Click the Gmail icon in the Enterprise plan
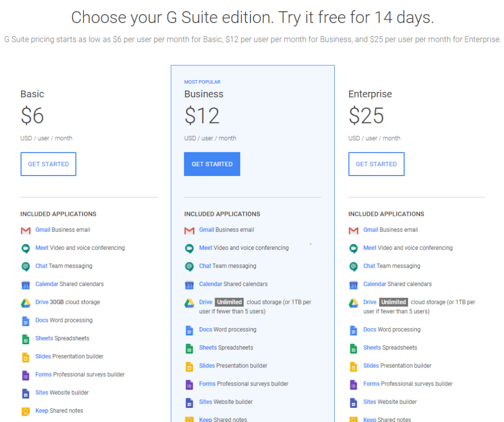This screenshot has height=422, width=504. (353, 230)
